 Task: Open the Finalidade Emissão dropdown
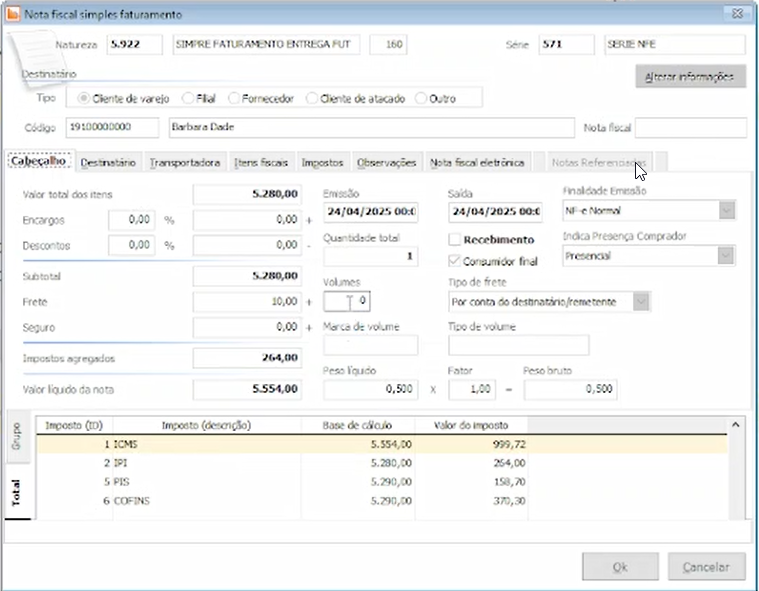(727, 210)
